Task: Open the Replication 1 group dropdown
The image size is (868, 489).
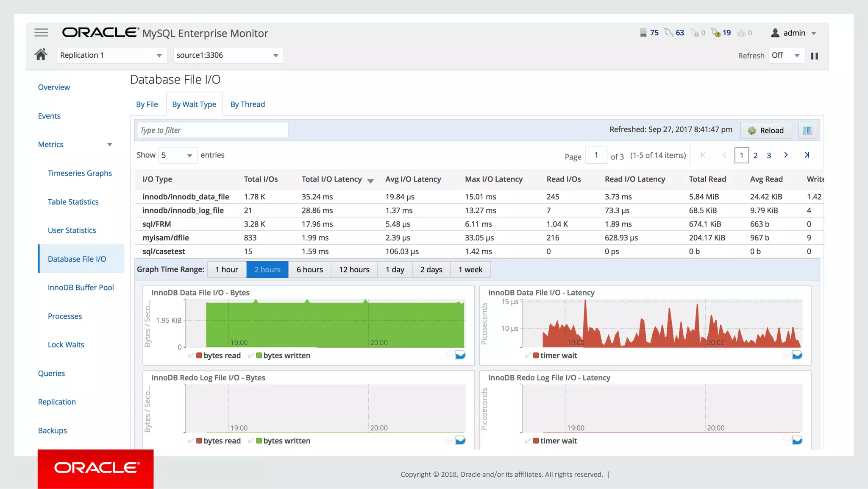Action: 111,55
